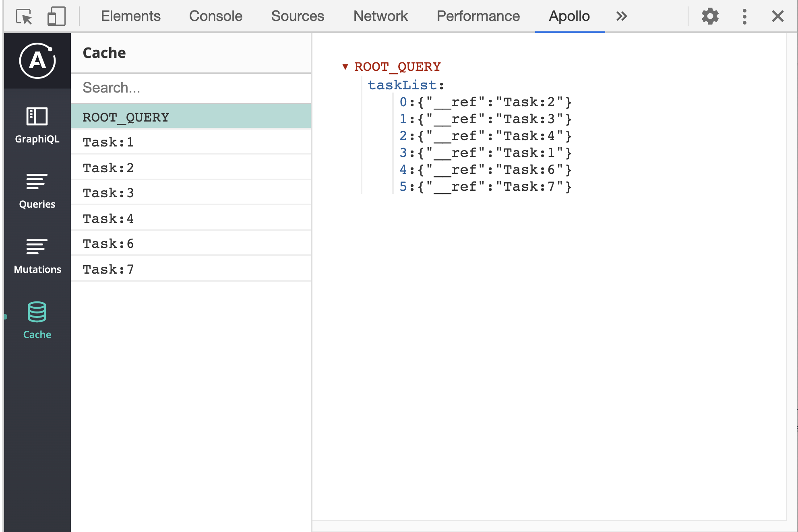Click the taskList field name

tap(402, 85)
